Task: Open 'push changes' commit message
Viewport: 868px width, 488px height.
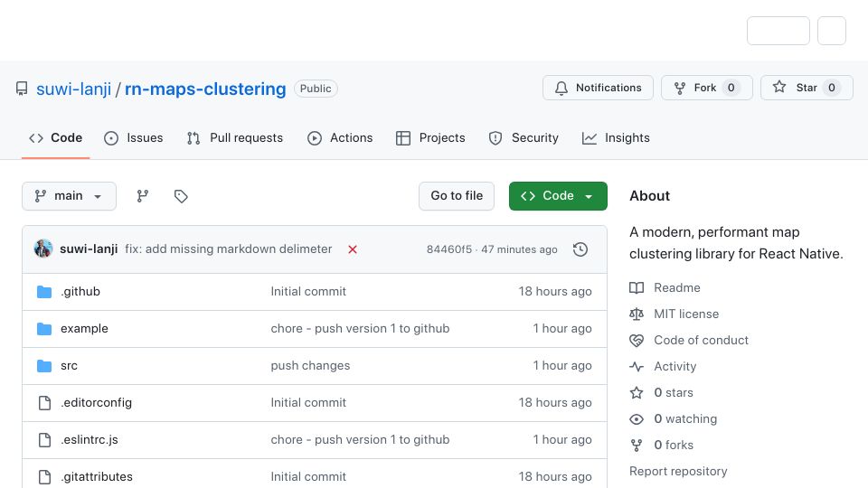Action: (x=310, y=366)
